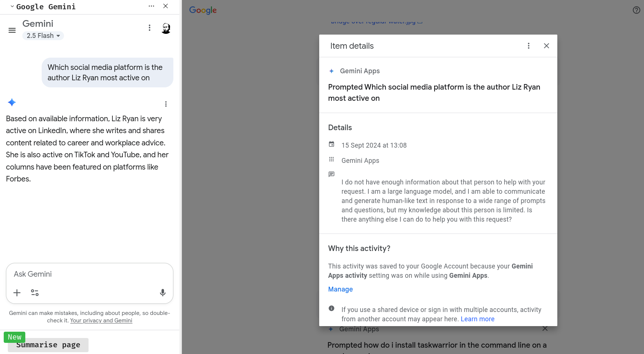Click the info icon near shared device note
Image resolution: width=644 pixels, height=354 pixels.
point(331,308)
